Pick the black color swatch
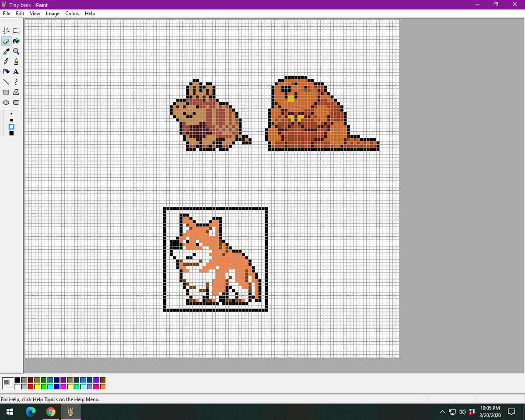 point(17,380)
